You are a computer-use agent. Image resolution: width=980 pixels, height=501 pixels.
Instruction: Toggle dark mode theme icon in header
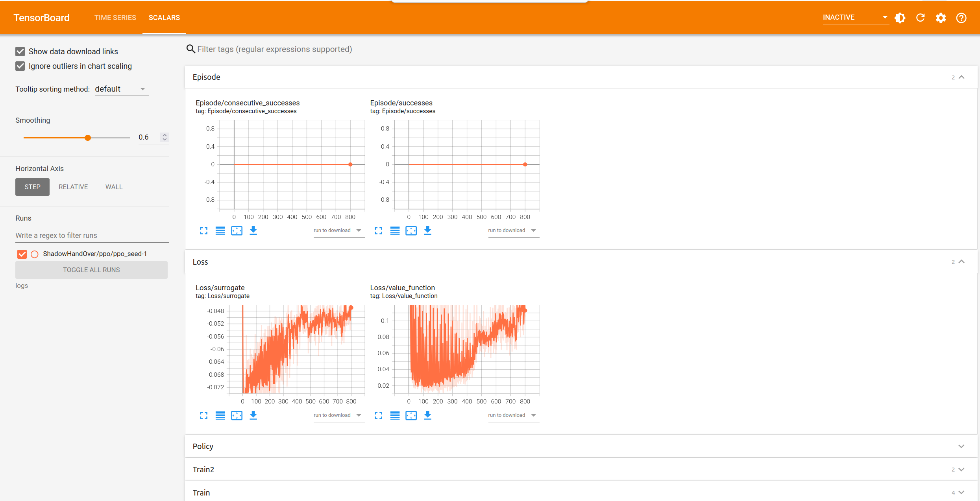(x=900, y=18)
